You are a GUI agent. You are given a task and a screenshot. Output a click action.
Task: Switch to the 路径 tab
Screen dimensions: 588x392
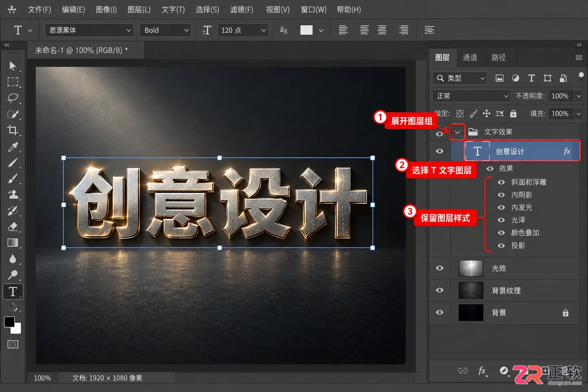(x=499, y=58)
